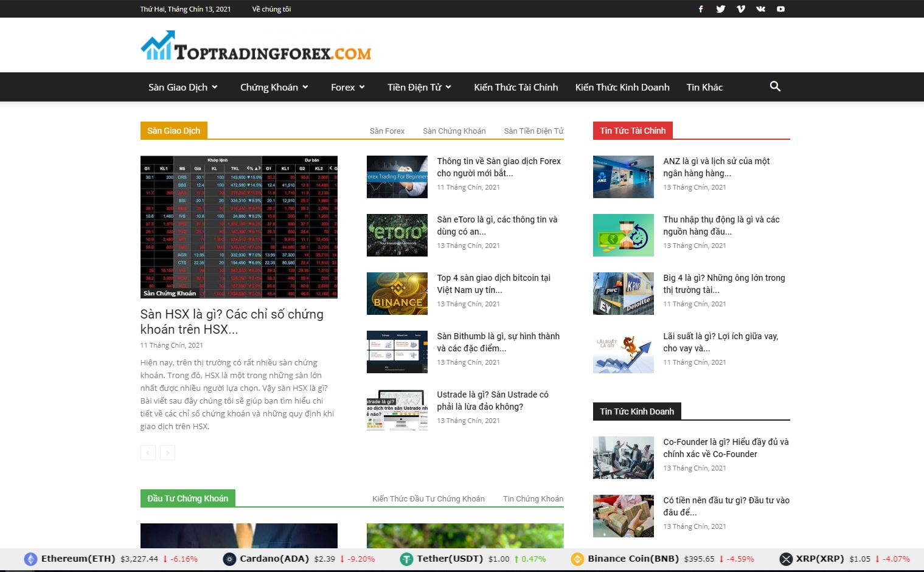Open the Kiến Thức Tài Chính menu item
This screenshot has height=572, width=924.
[516, 87]
